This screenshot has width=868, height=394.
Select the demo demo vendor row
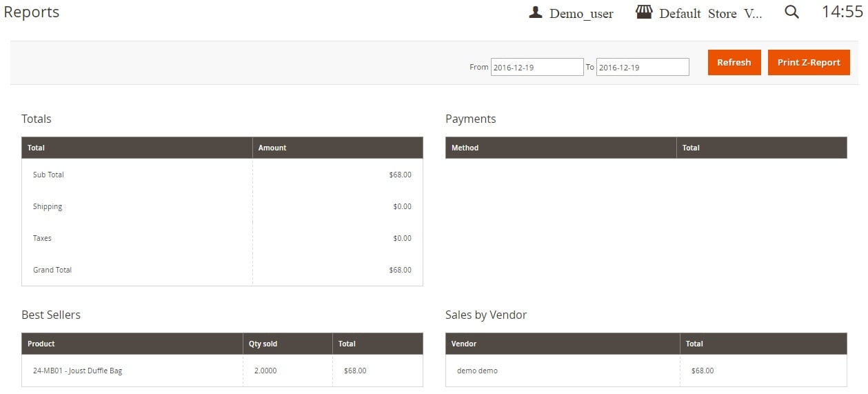(646, 371)
